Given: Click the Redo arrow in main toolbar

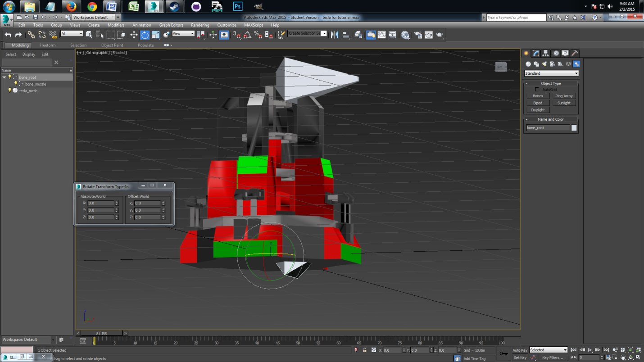Looking at the screenshot, I should [18, 35].
